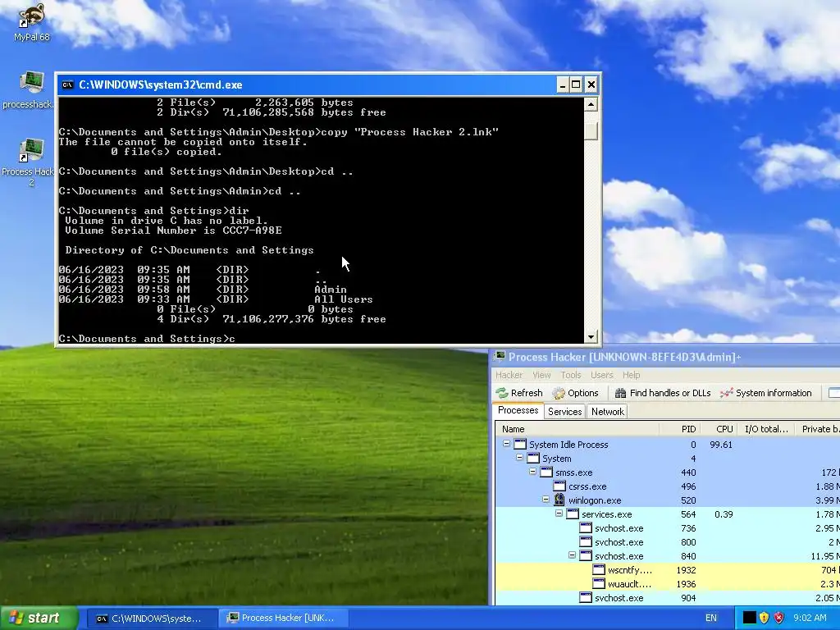This screenshot has height=630, width=840.
Task: Click the smss.exe process icon
Action: click(546, 472)
